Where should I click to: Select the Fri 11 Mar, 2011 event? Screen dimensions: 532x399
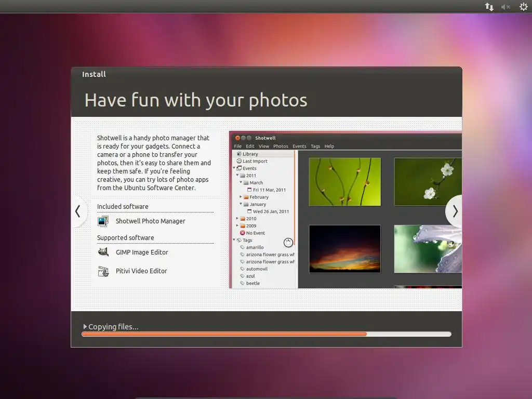[269, 190]
